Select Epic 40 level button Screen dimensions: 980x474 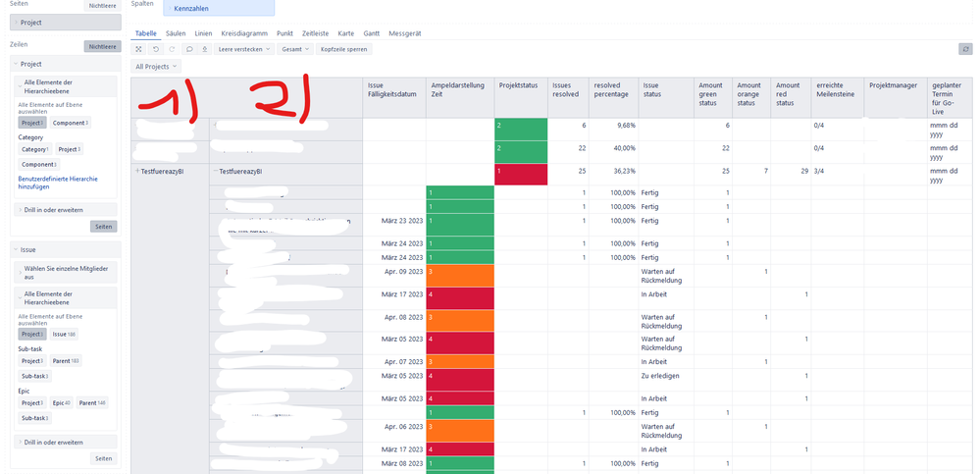pyautogui.click(x=61, y=402)
